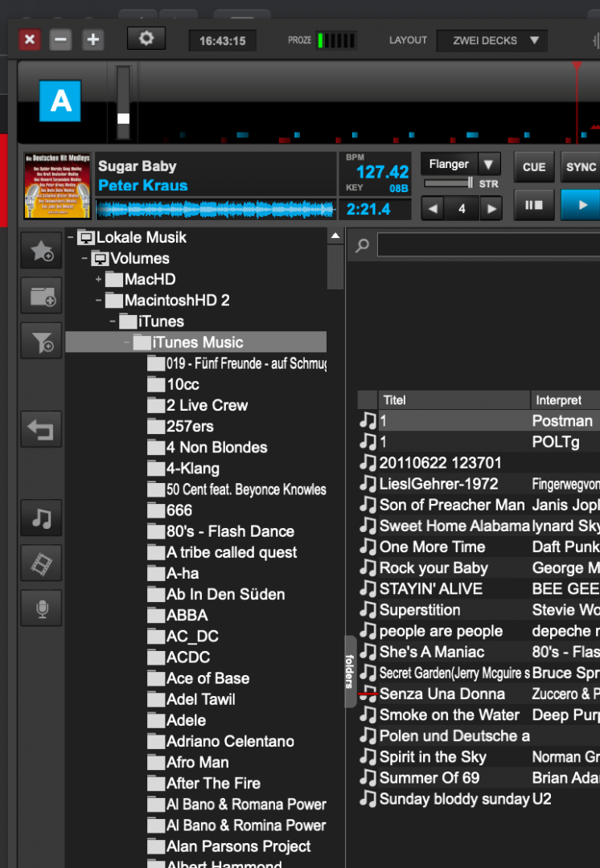Select deck A badge
This screenshot has height=868, width=600.
(60, 100)
